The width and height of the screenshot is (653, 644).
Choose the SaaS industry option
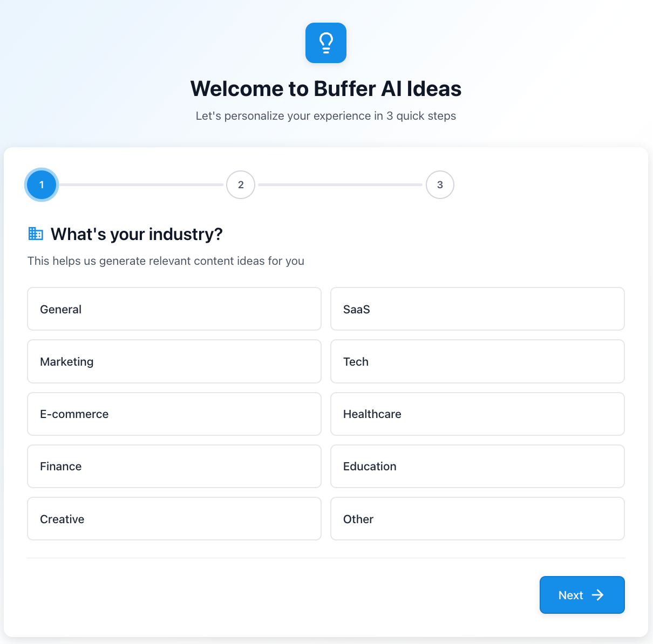click(478, 309)
